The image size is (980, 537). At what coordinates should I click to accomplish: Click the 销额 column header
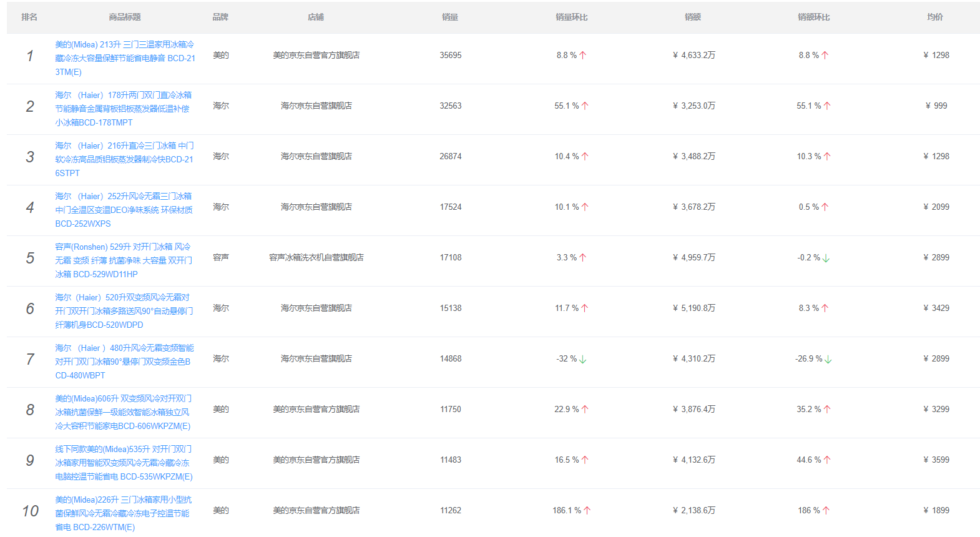pos(693,17)
